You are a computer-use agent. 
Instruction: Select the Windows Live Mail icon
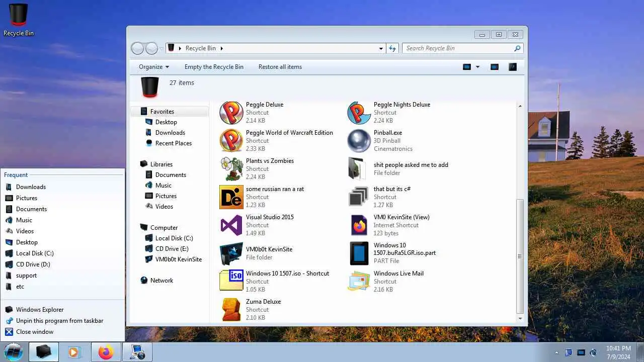pyautogui.click(x=359, y=282)
